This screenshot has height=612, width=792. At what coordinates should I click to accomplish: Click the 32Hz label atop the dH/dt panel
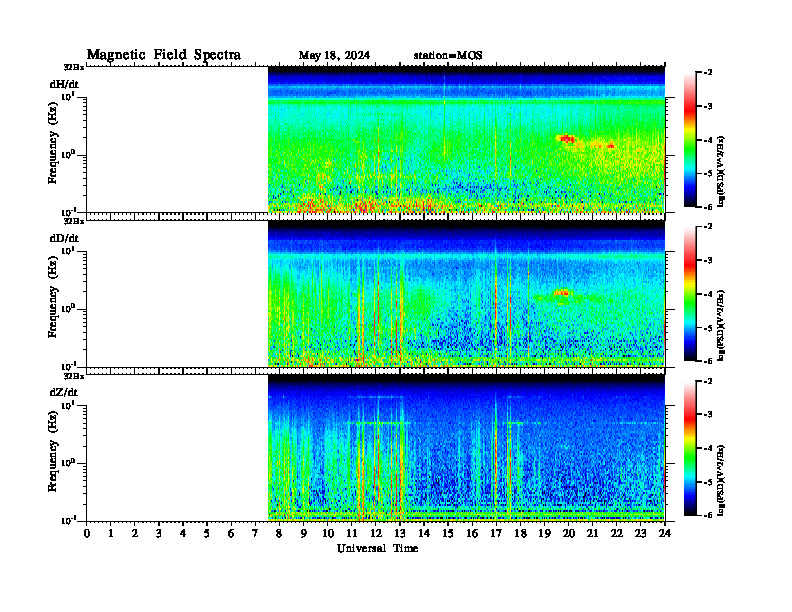coord(74,67)
